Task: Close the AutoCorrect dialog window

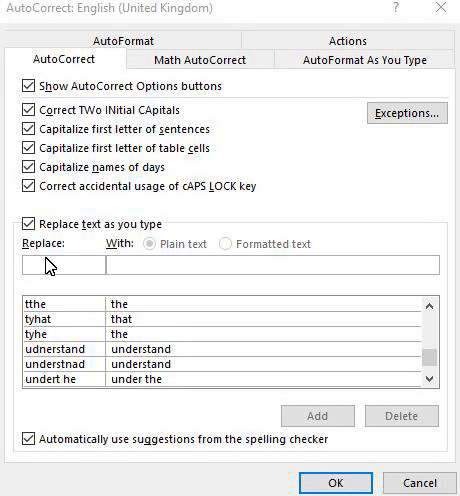Action: (x=441, y=7)
